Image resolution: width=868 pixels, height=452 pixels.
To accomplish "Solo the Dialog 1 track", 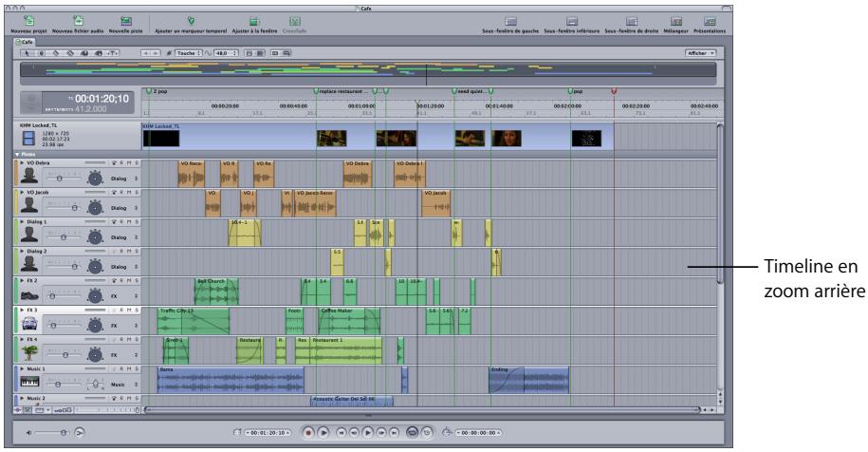I will pos(137,221).
